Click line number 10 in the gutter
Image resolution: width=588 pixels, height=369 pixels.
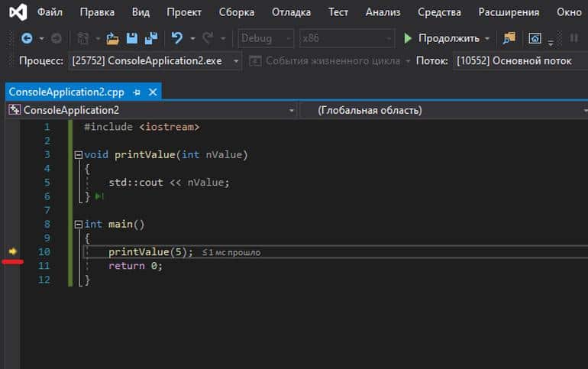pos(44,252)
